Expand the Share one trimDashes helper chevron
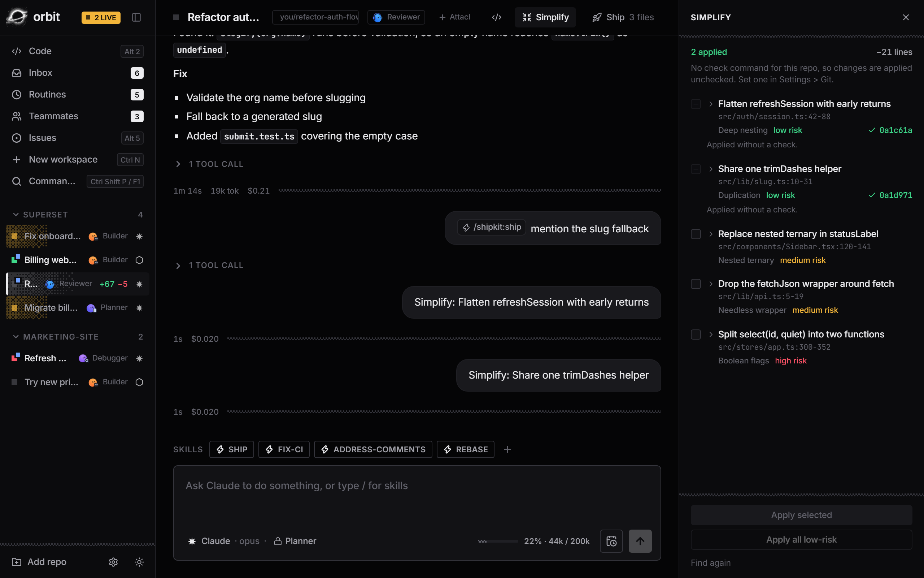 [x=711, y=169]
